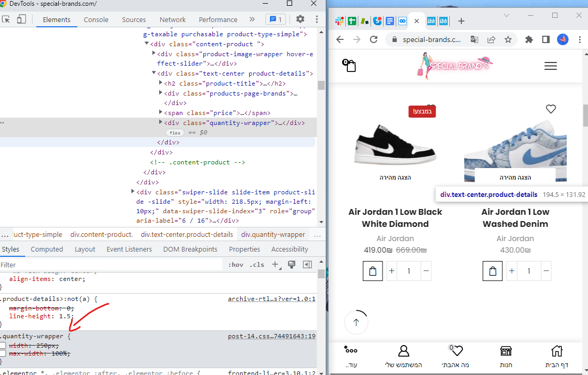The image size is (588, 375).
Task: Select the Layout pane tab
Action: (x=85, y=249)
